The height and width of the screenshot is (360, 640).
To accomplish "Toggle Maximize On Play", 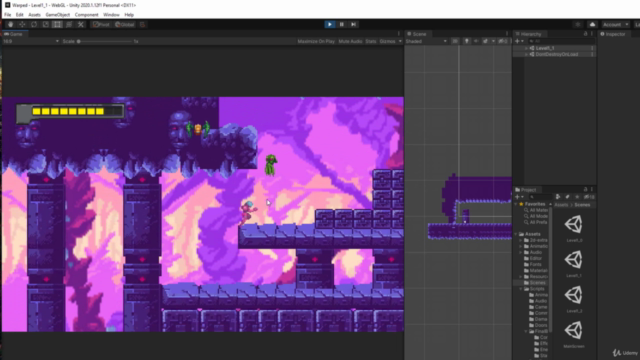I will pos(316,41).
